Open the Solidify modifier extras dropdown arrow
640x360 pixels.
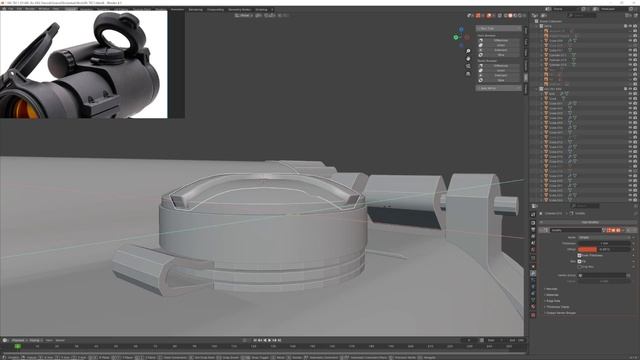point(624,230)
